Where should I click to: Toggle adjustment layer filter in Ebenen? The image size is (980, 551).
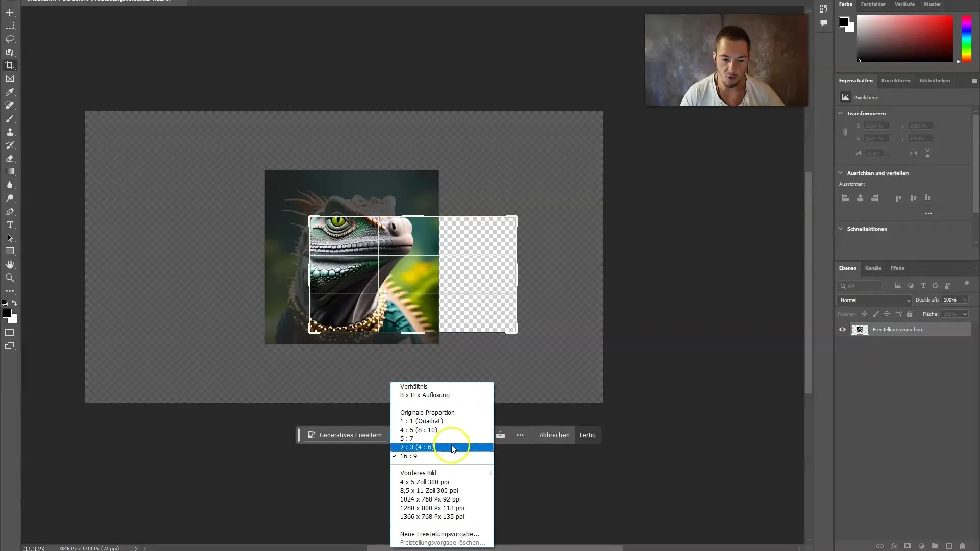(x=911, y=286)
